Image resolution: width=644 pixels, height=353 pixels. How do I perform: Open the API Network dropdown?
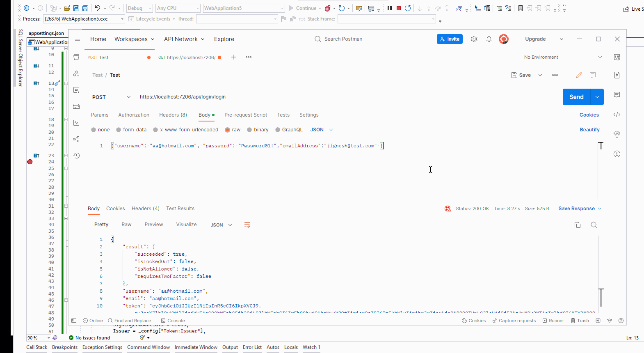click(x=184, y=39)
